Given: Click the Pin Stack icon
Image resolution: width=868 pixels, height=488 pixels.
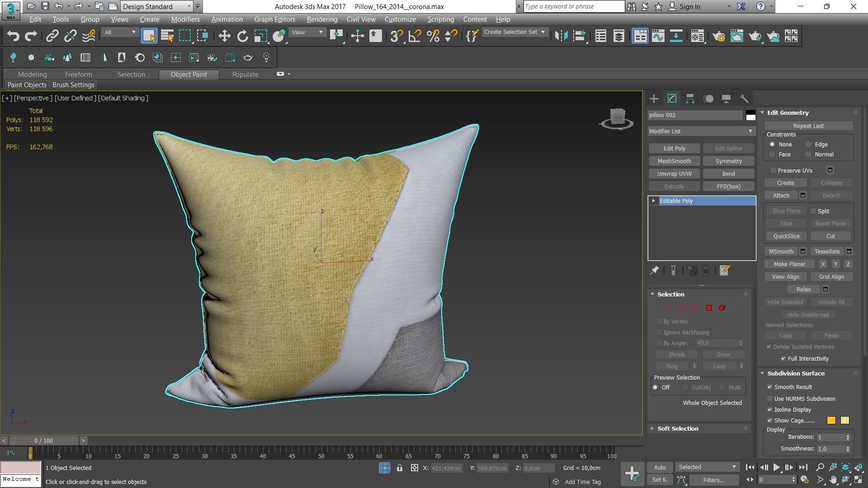Looking at the screenshot, I should (654, 270).
